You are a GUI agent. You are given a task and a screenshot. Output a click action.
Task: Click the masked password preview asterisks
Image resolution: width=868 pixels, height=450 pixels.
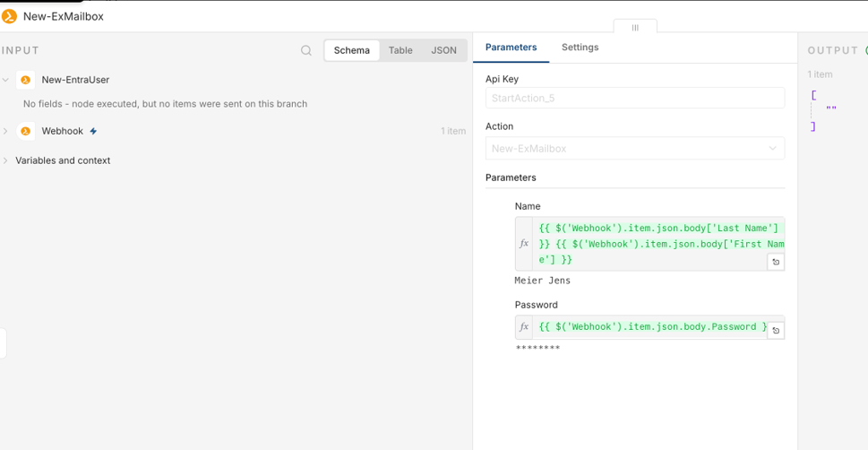(537, 348)
